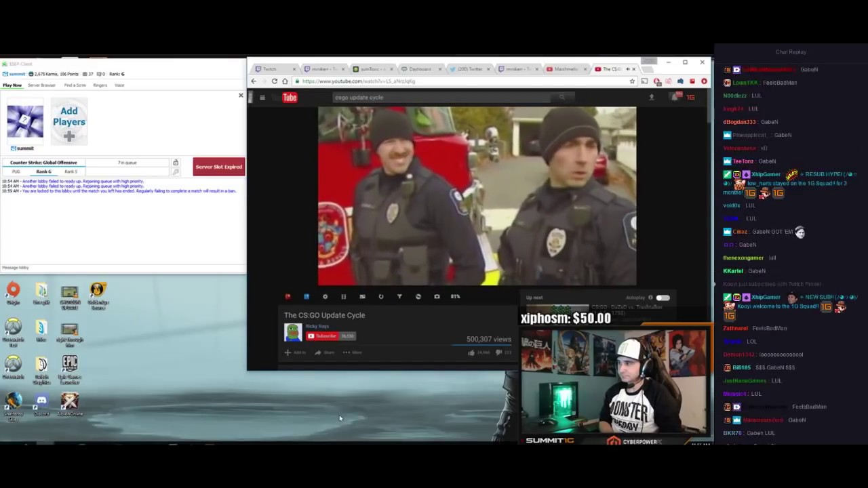Switch to the Server Browser tab
868x488 pixels.
[x=41, y=85]
